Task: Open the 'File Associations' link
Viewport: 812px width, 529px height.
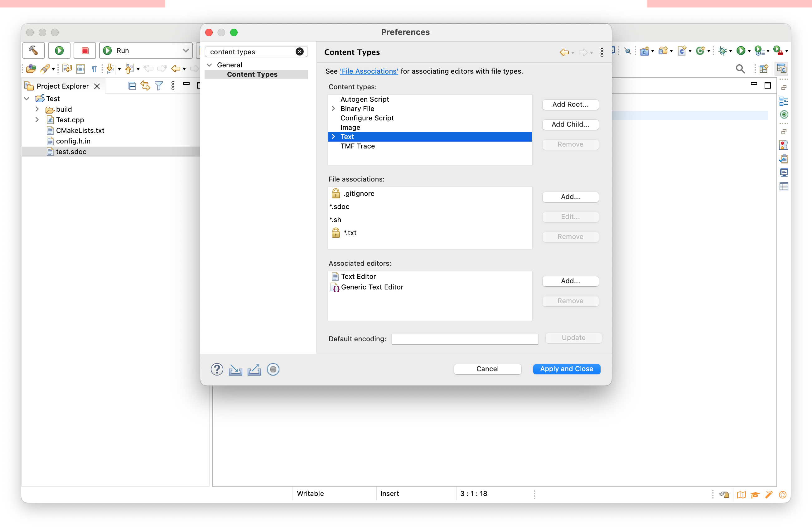Action: pyautogui.click(x=369, y=71)
